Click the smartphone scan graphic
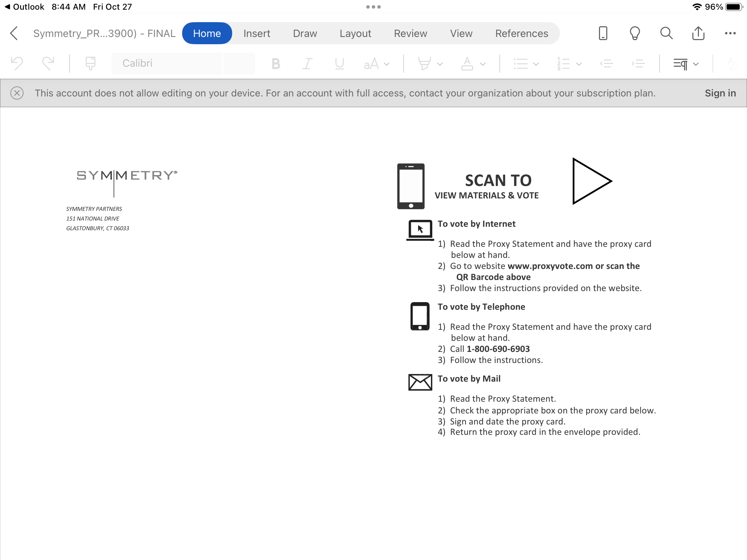 (x=411, y=186)
